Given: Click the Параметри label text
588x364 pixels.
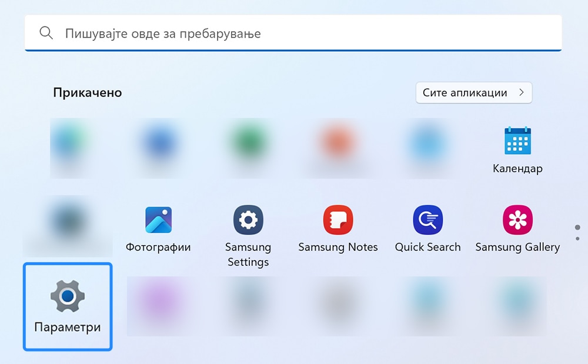Looking at the screenshot, I should (x=68, y=328).
